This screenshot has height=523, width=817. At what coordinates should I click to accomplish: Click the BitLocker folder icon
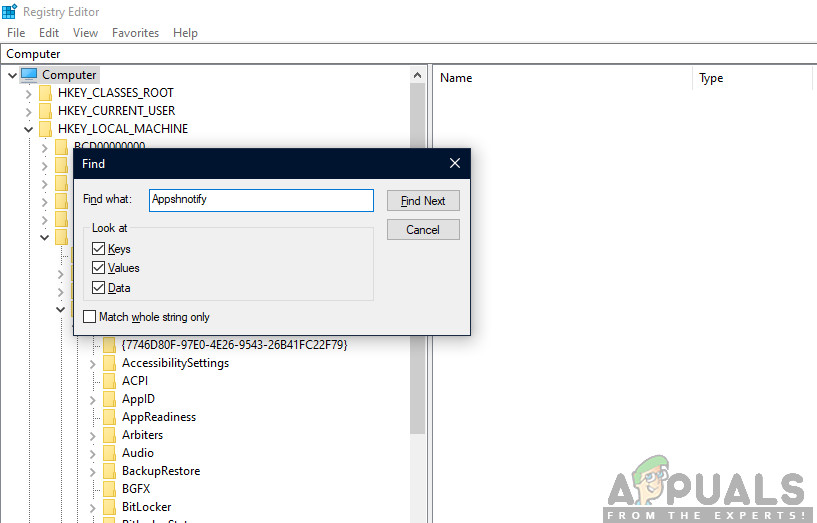109,507
